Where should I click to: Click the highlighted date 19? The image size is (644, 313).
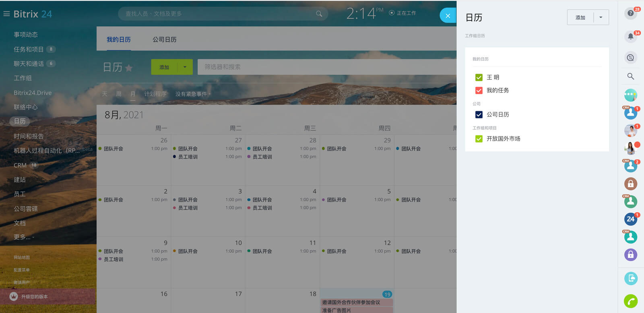(387, 294)
